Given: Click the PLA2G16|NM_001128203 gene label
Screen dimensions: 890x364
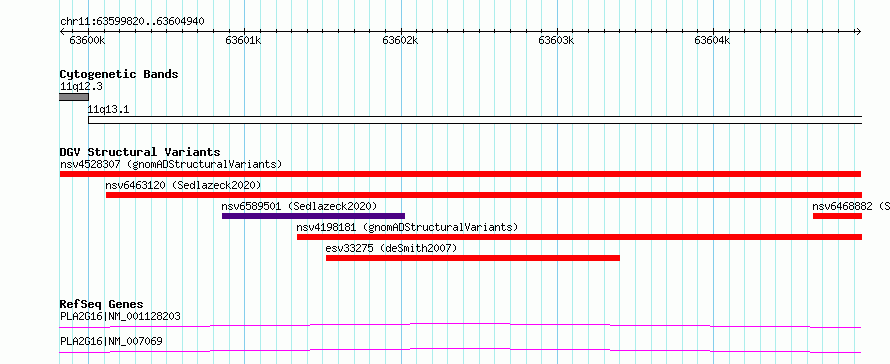Looking at the screenshot, I should pos(120,316).
